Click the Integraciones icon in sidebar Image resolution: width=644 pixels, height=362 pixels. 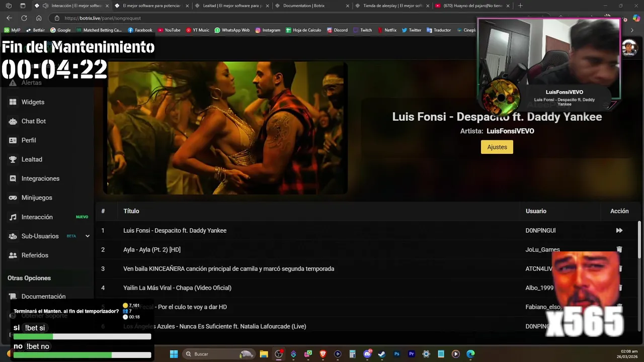13,178
